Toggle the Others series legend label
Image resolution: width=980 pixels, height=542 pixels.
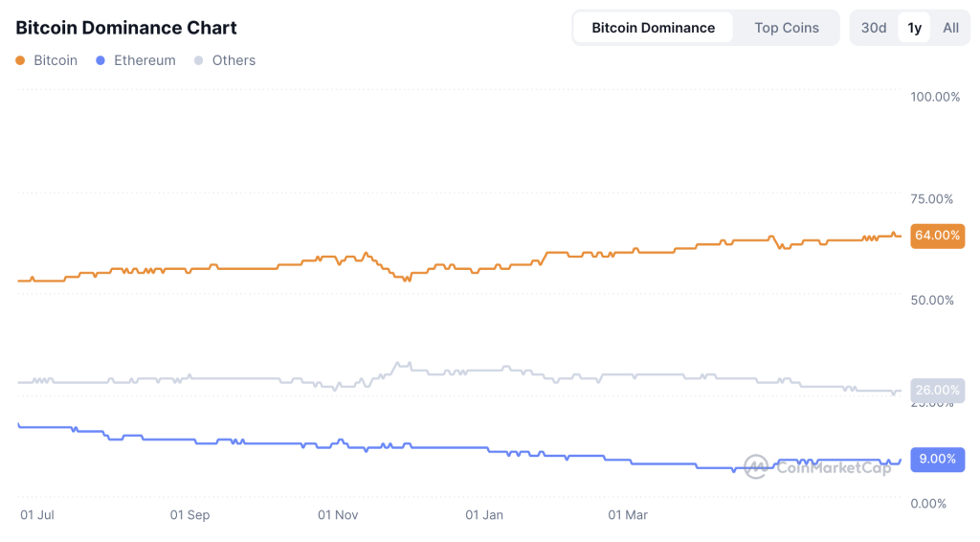tap(234, 60)
